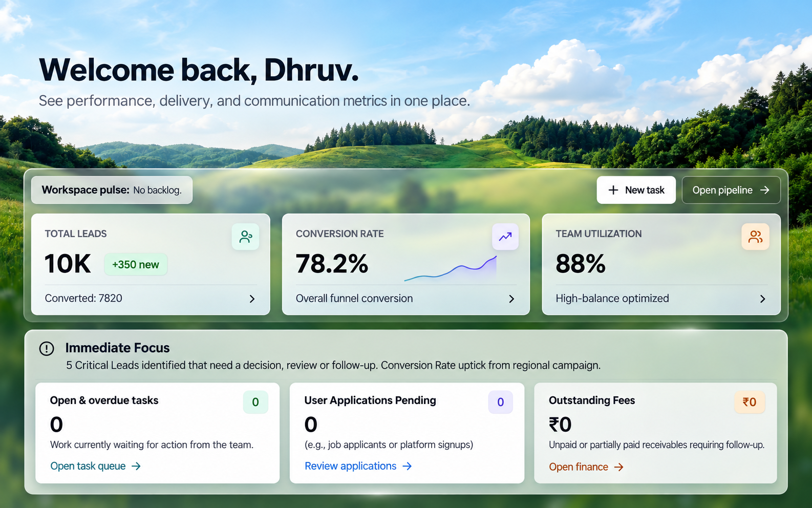This screenshot has height=508, width=812.
Task: Click the Open & overdue tasks title
Action: pos(104,400)
